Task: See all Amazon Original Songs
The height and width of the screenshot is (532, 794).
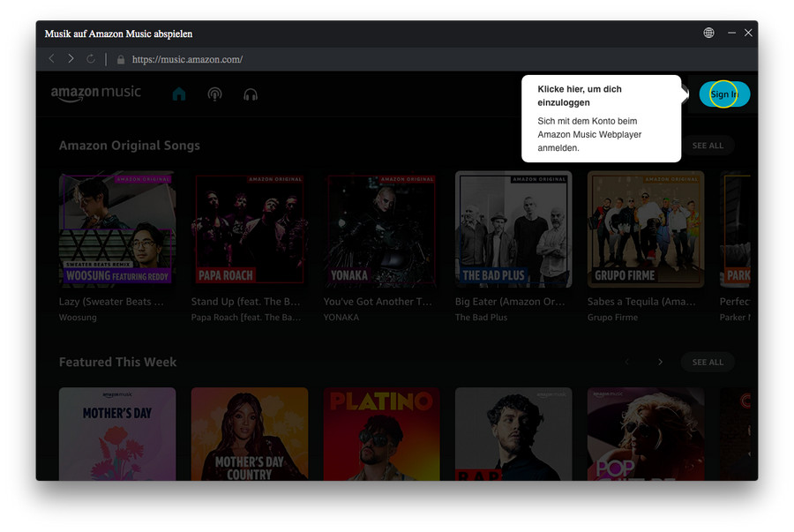Action: pos(708,146)
